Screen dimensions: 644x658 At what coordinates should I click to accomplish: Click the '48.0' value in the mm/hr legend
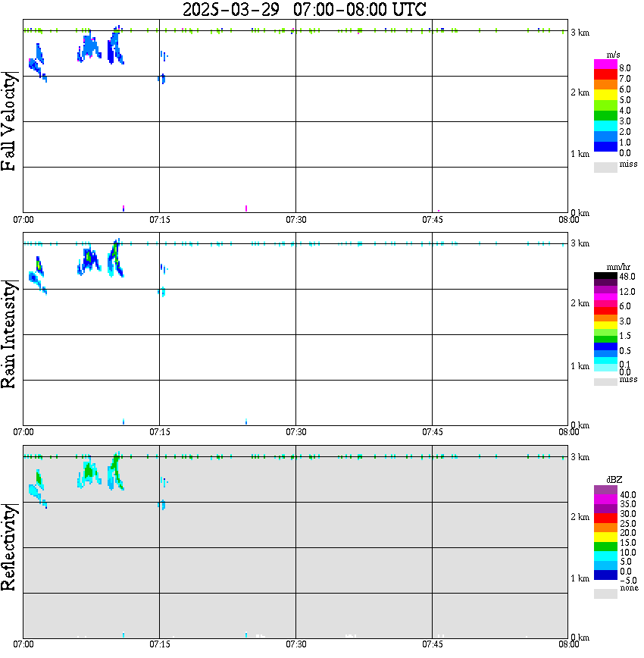tap(627, 277)
